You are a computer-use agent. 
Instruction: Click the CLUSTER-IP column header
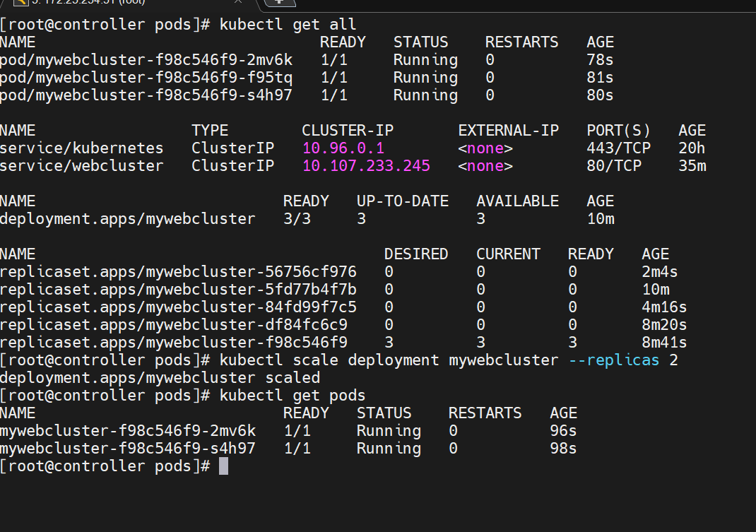(x=348, y=130)
